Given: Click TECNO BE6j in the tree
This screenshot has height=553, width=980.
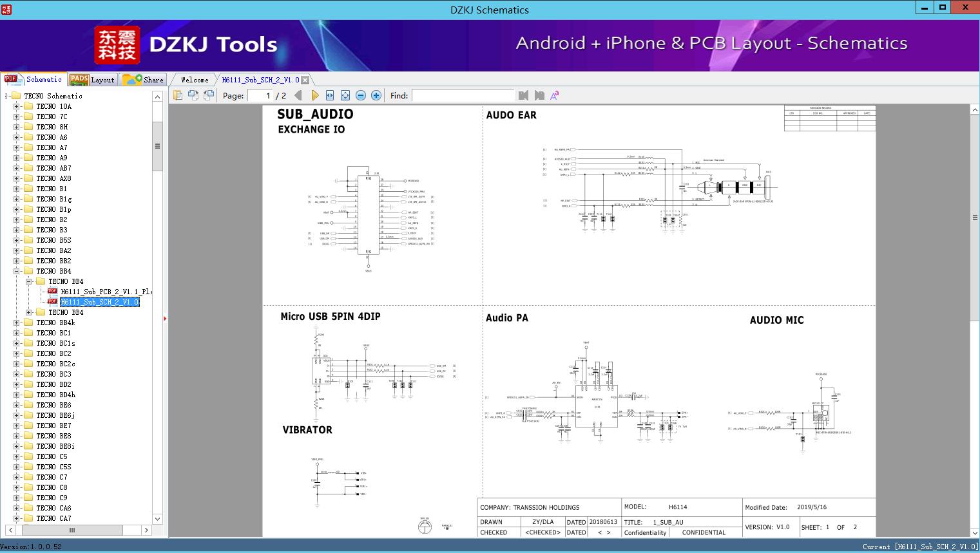Looking at the screenshot, I should tap(55, 415).
